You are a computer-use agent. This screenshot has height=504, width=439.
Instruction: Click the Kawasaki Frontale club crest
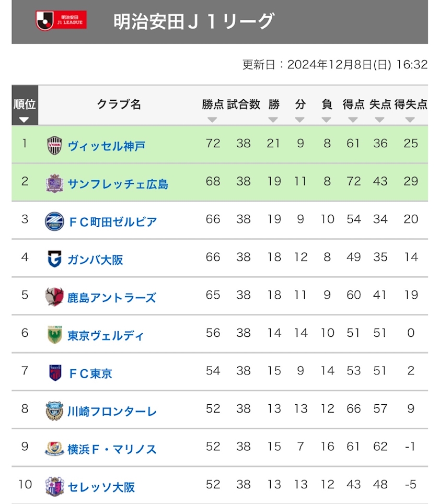point(54,411)
